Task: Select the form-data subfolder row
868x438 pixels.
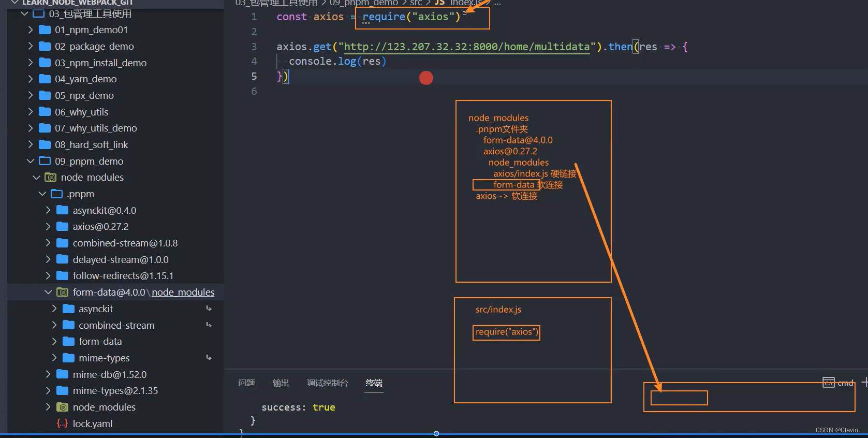Action: [116, 342]
